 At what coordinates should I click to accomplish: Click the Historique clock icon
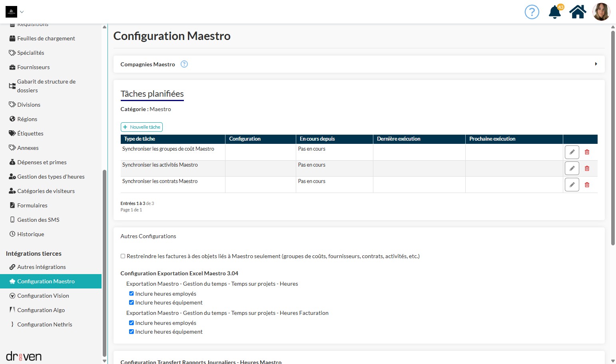coord(12,234)
